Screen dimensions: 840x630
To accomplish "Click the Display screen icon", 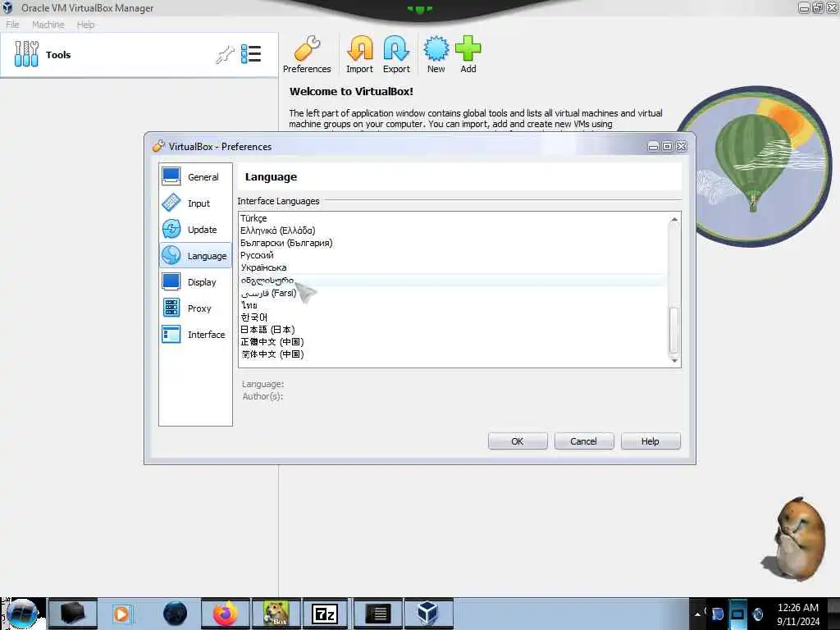I will (x=171, y=282).
